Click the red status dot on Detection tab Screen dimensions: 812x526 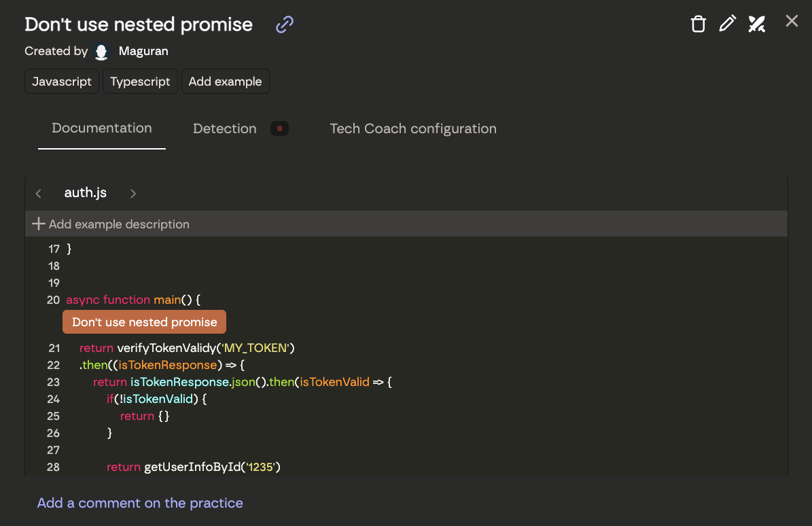tap(279, 128)
